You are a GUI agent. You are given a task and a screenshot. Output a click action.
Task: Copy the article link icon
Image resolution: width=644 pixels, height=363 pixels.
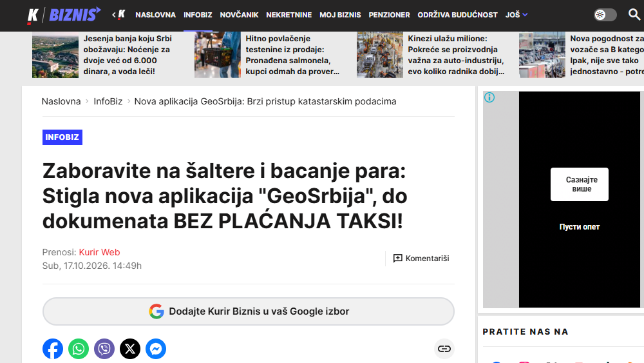(444, 349)
